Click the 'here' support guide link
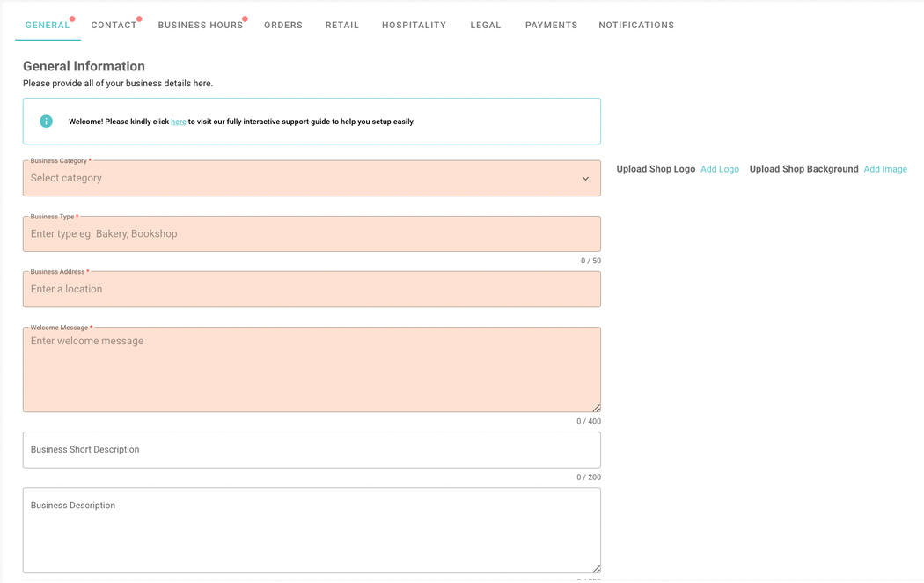Image resolution: width=924 pixels, height=583 pixels. tap(179, 122)
